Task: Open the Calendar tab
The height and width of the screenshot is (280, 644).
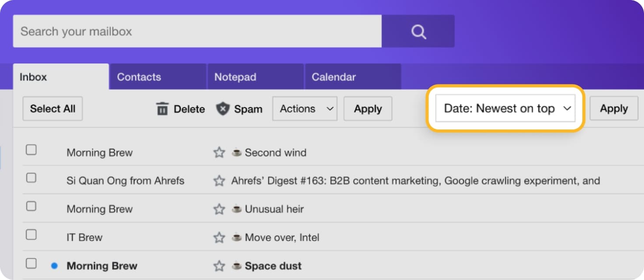Action: point(333,77)
